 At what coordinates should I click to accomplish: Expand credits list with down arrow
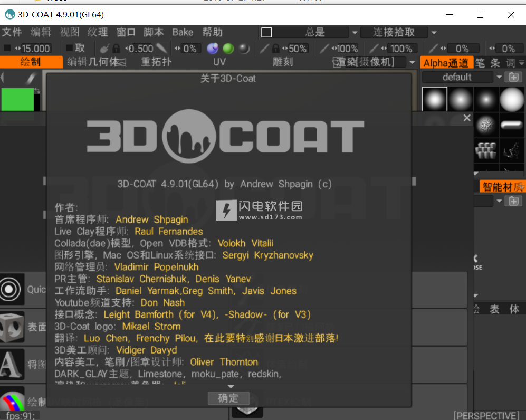(231, 386)
